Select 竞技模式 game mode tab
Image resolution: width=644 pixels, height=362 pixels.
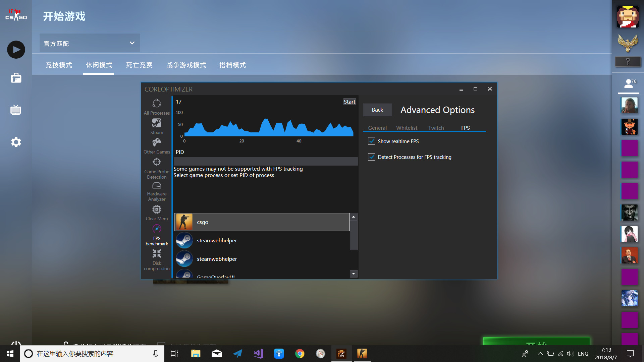tap(59, 65)
